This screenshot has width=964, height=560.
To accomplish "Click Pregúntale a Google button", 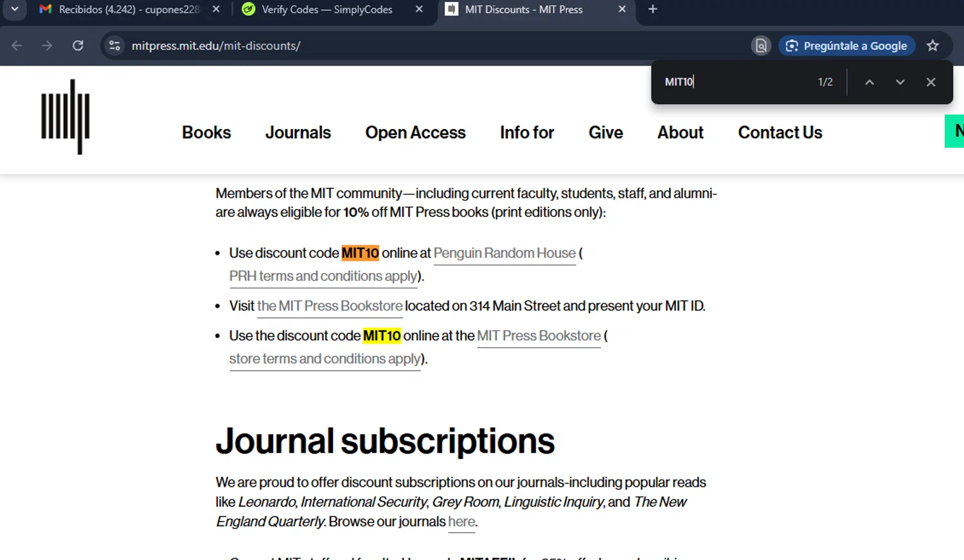I will tap(846, 46).
